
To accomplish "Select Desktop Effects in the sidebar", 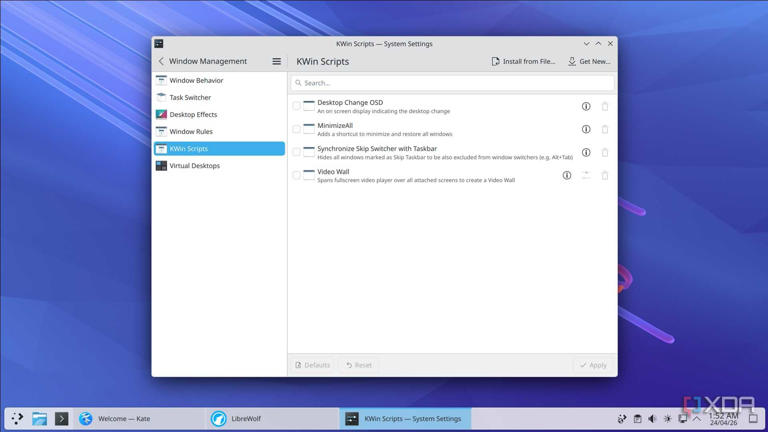I will click(x=193, y=115).
